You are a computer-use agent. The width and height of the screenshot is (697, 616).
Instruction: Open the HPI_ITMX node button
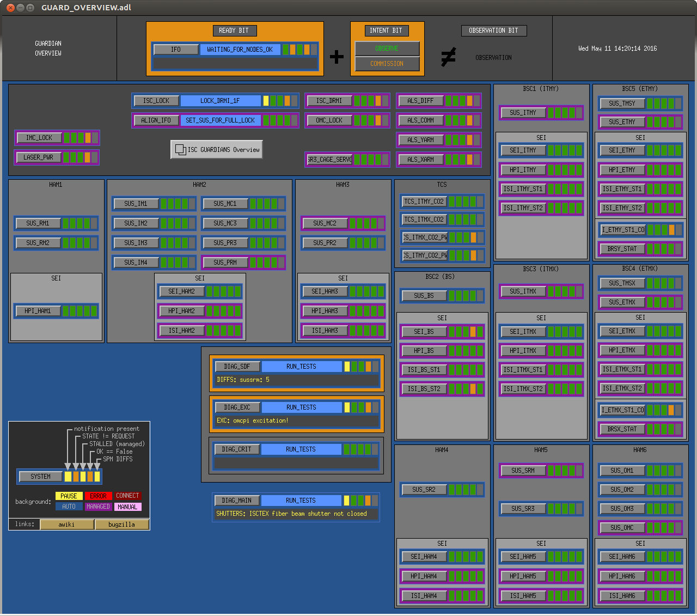[x=523, y=351]
